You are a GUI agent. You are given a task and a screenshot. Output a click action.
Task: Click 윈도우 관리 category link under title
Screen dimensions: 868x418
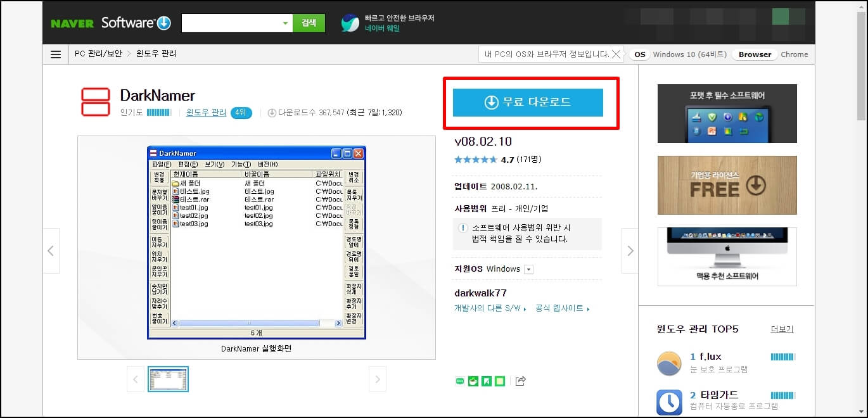point(206,113)
